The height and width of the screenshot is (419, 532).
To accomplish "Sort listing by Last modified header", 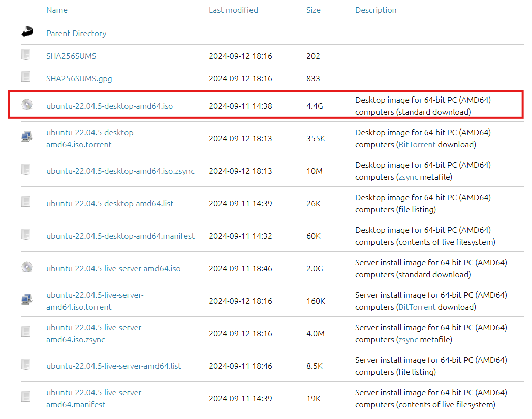I will pyautogui.click(x=233, y=10).
